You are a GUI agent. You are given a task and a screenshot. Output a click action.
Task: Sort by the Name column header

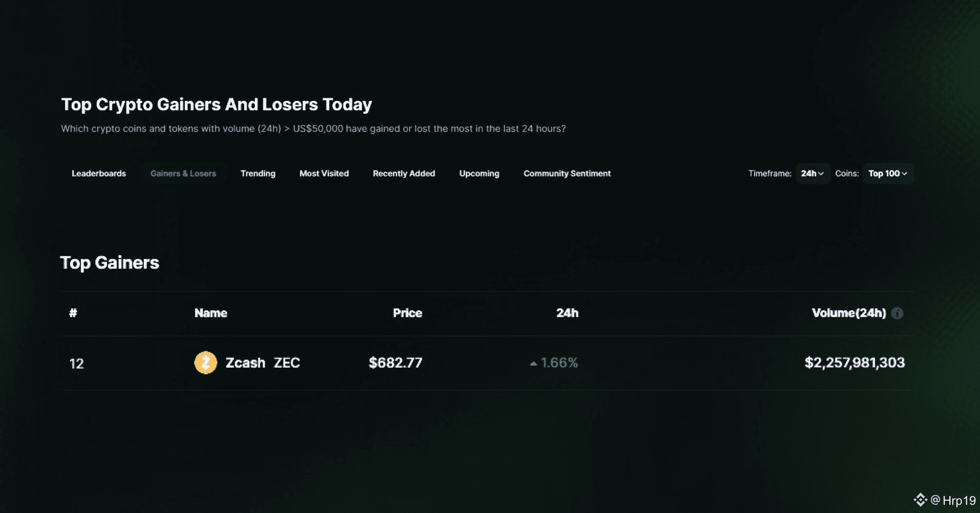coord(211,313)
